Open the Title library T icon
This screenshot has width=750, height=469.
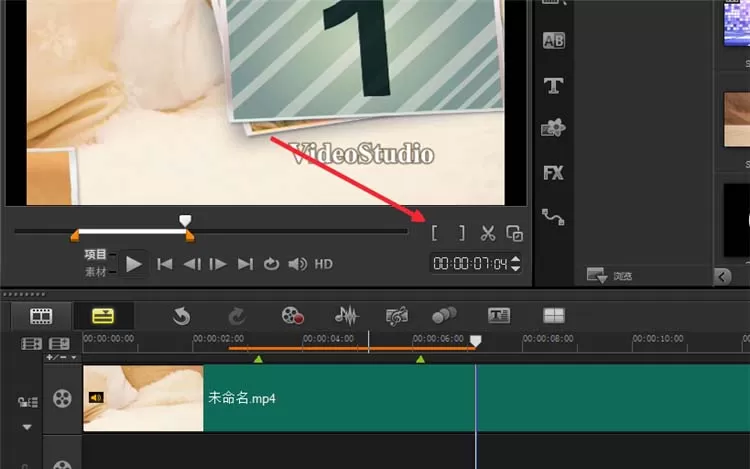tap(553, 86)
